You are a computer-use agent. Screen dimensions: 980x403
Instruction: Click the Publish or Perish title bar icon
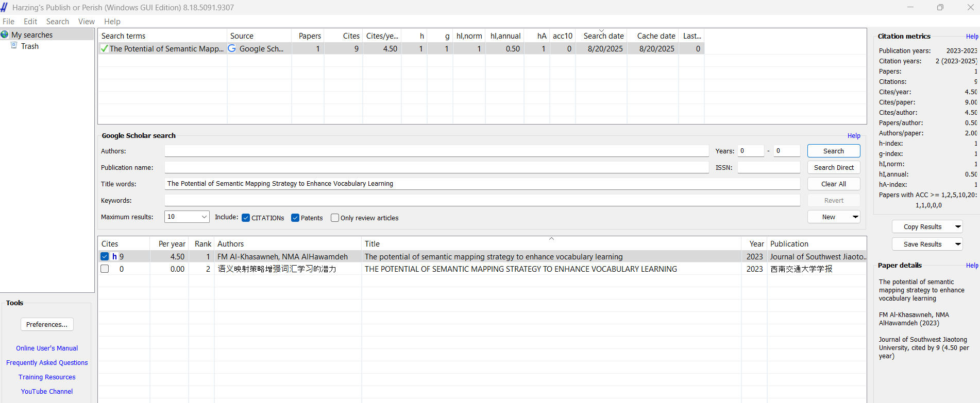tap(5, 7)
